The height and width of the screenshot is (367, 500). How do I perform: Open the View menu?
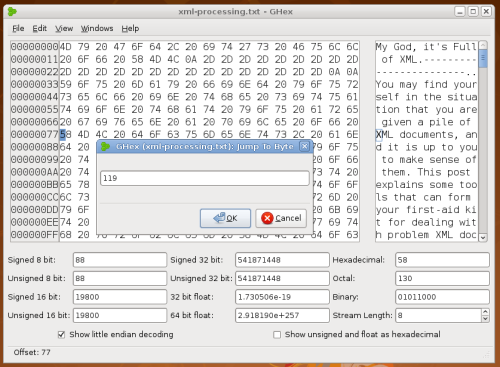(x=64, y=29)
